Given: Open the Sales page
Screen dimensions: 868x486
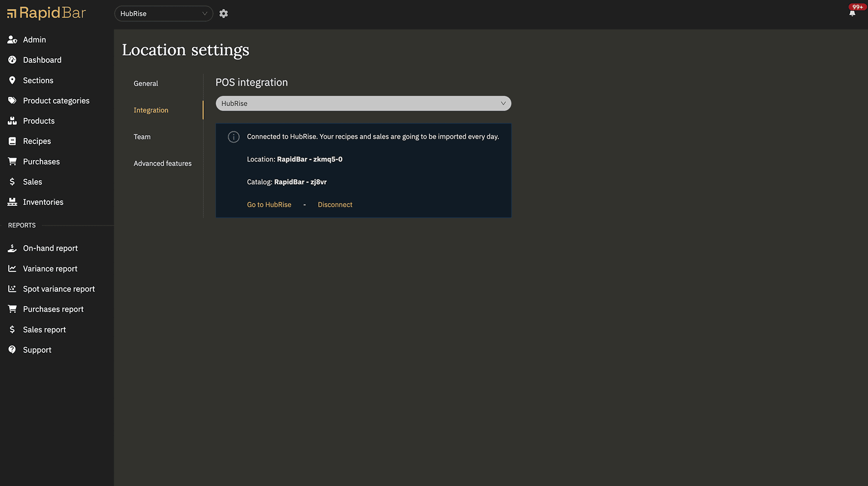Looking at the screenshot, I should coord(32,182).
